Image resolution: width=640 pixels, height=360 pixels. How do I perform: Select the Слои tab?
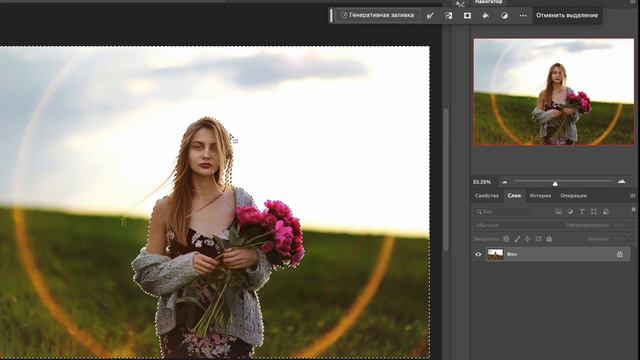coord(514,196)
